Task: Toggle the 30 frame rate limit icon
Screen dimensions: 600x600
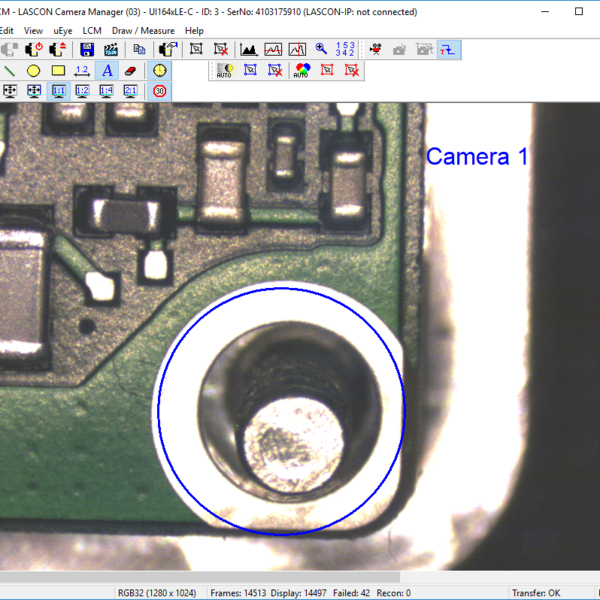Action: click(x=160, y=91)
